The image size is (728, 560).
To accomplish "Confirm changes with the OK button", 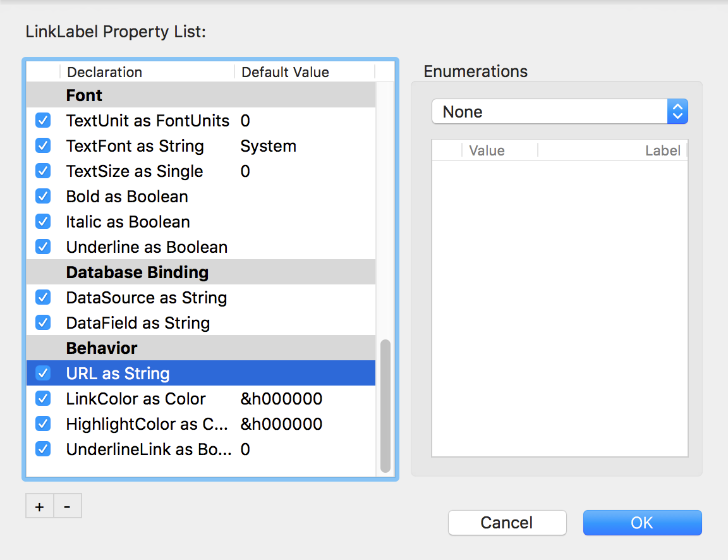I will [642, 523].
